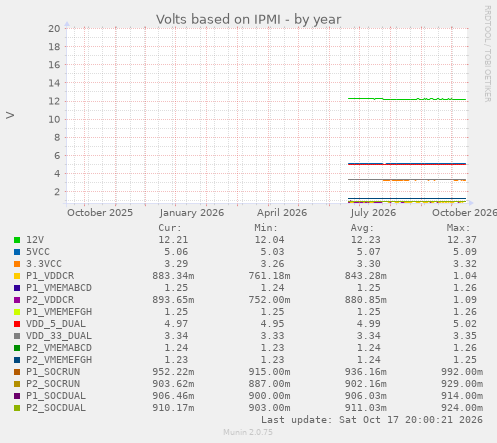Screen dimensions: 497x443
Task: Click the VDD_33_DUAL gray legend swatch
Action: tap(17, 336)
